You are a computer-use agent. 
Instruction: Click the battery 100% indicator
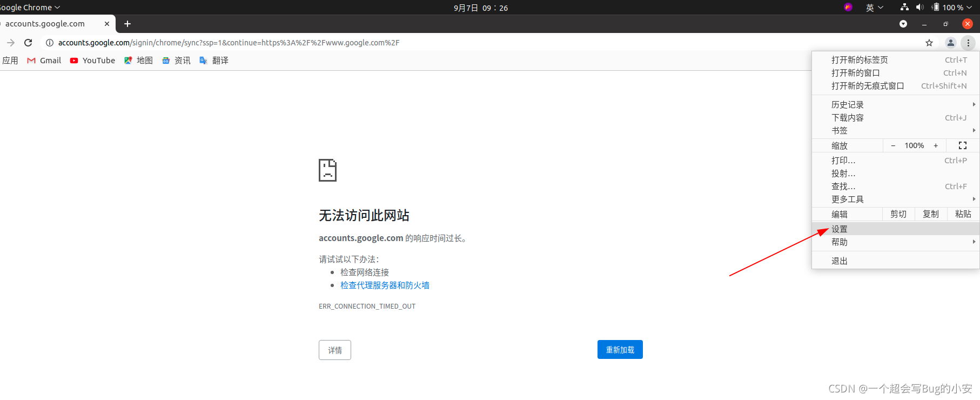(949, 8)
